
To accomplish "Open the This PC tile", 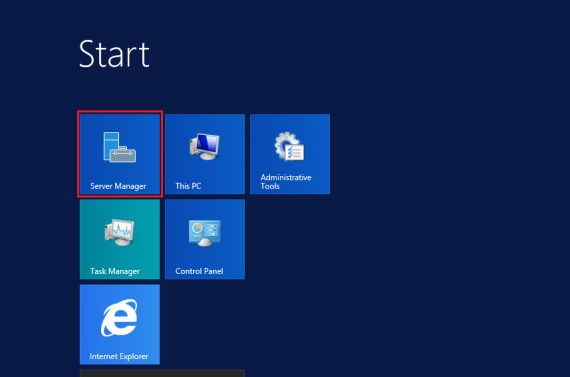I will coord(205,154).
